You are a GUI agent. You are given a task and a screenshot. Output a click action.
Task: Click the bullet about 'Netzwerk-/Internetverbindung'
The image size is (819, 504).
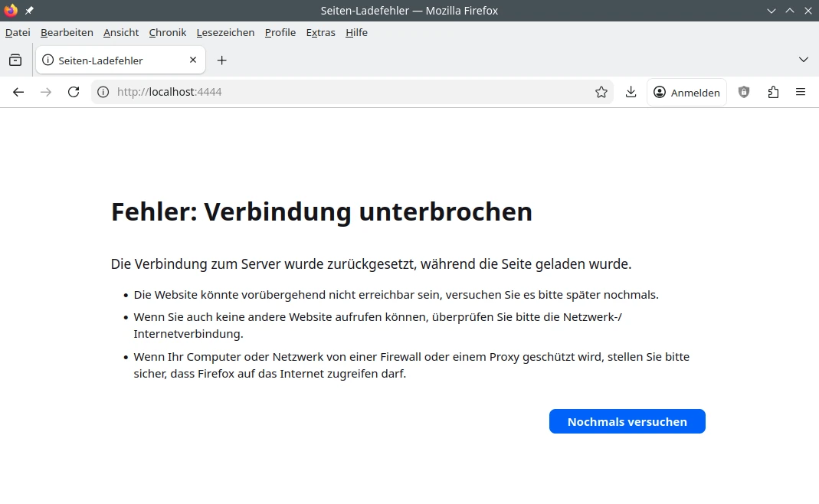[378, 326]
